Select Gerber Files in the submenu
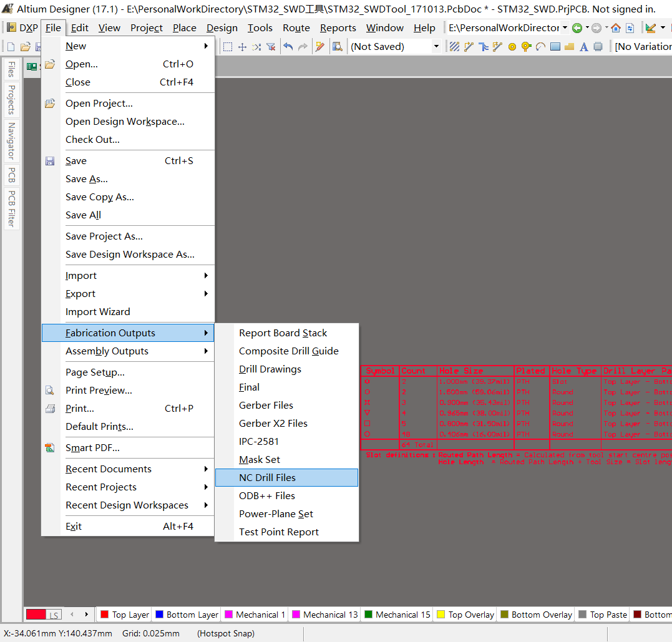This screenshot has height=642, width=672. pos(286,406)
